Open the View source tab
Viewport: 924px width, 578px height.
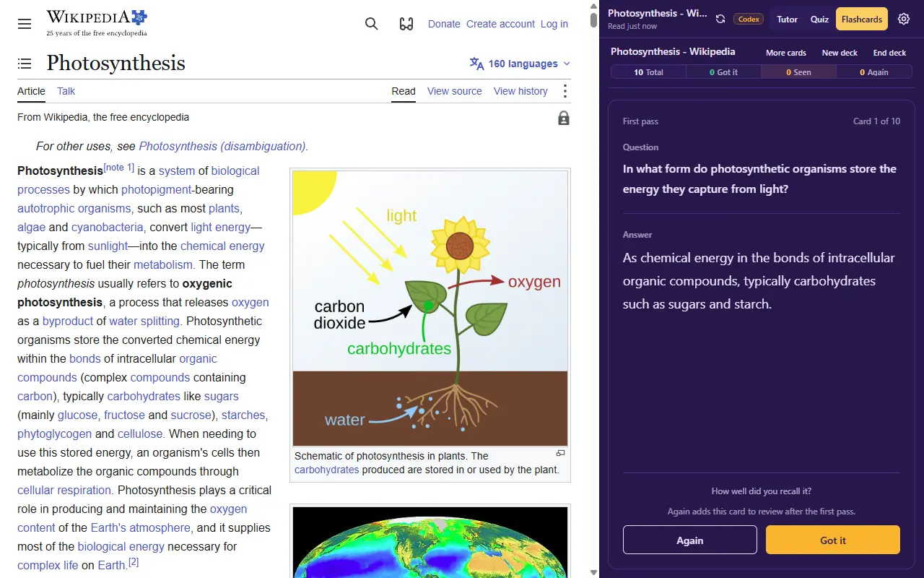coord(455,91)
